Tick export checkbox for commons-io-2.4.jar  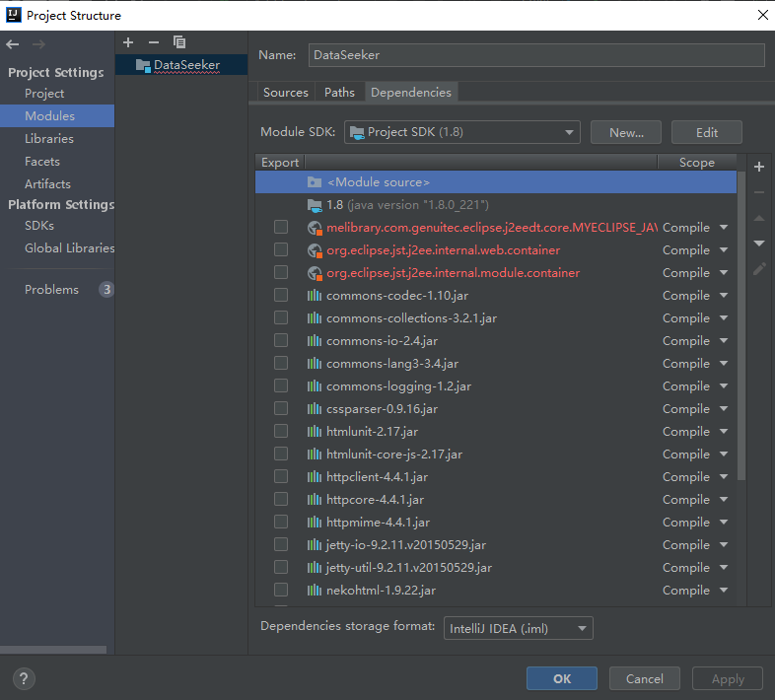281,340
